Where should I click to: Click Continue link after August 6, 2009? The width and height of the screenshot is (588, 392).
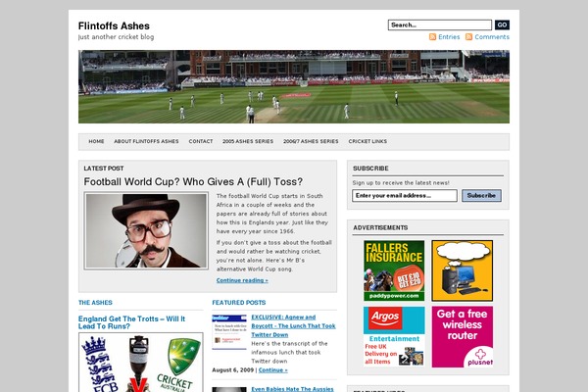coord(273,369)
